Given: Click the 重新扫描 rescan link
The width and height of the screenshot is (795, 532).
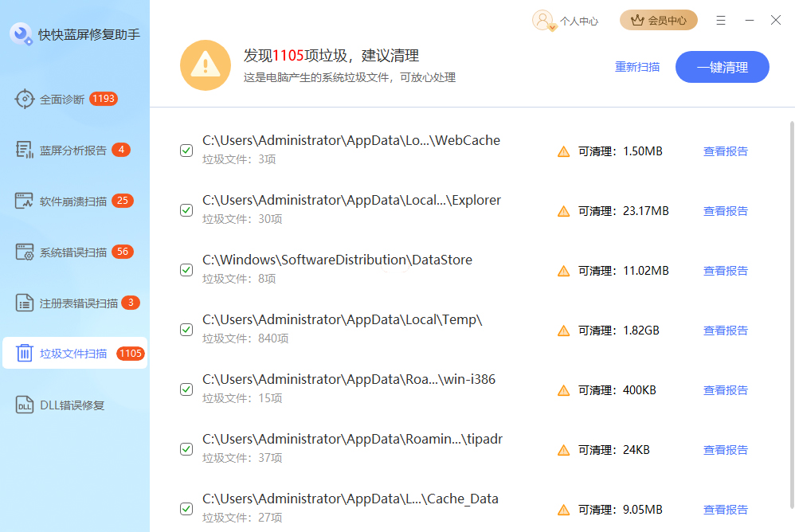Looking at the screenshot, I should point(637,67).
